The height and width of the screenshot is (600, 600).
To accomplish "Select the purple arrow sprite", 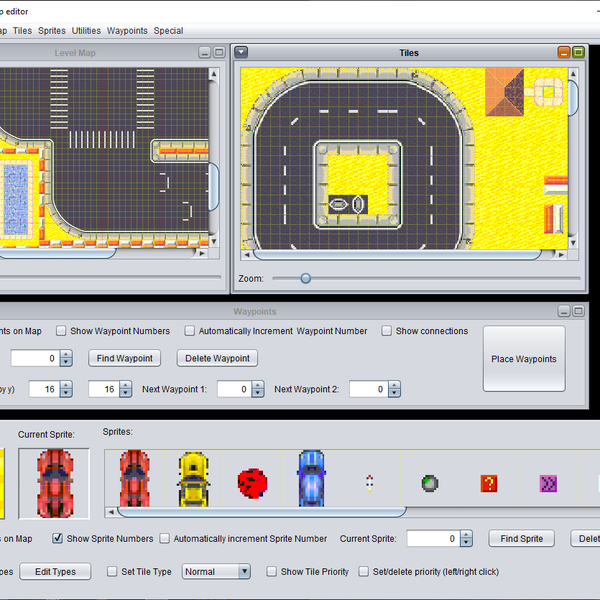I will 547,484.
